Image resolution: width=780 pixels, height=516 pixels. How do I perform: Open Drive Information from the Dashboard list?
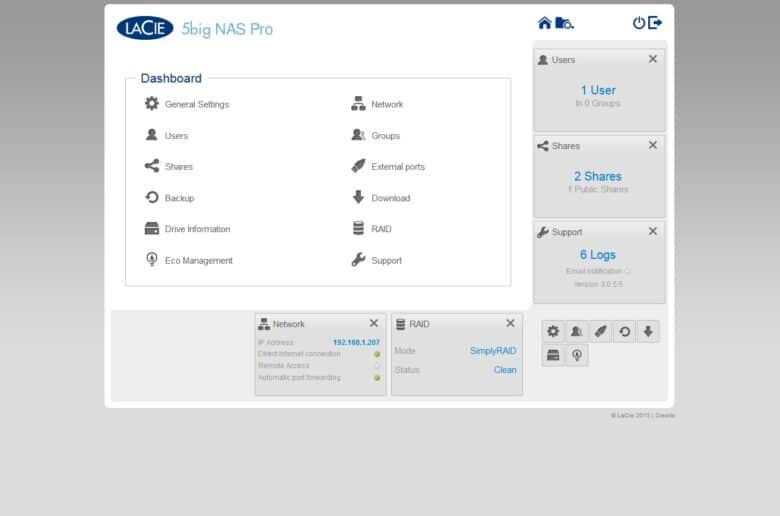click(188, 229)
